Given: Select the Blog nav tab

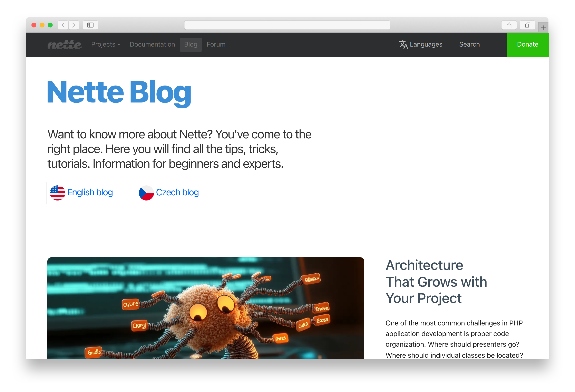Looking at the screenshot, I should point(191,45).
